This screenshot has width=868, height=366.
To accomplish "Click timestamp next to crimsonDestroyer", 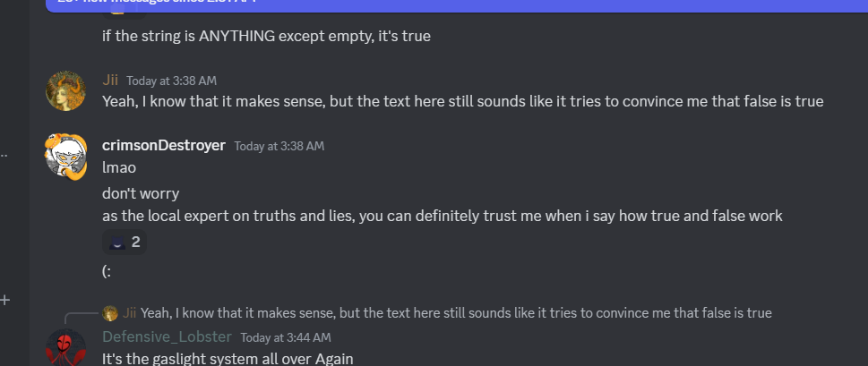I will (279, 146).
